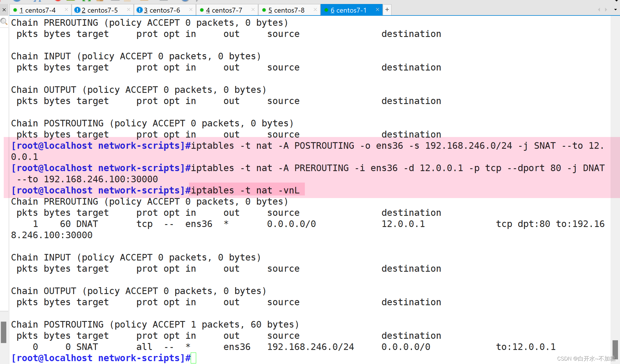Click the 192.168.246.0/24 source in SNAT rule
The width and height of the screenshot is (620, 364).
(x=311, y=347)
